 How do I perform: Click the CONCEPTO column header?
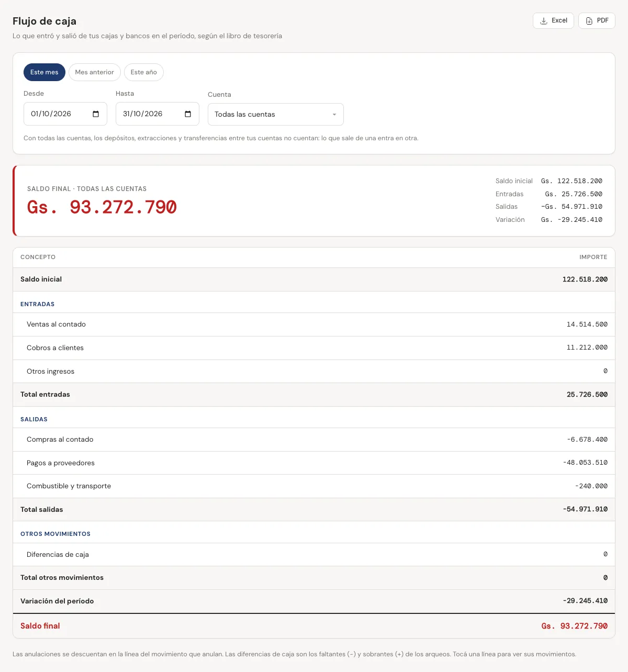(38, 257)
